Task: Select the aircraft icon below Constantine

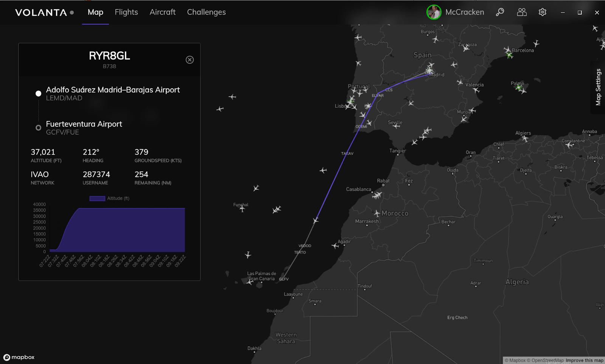Action: (569, 145)
